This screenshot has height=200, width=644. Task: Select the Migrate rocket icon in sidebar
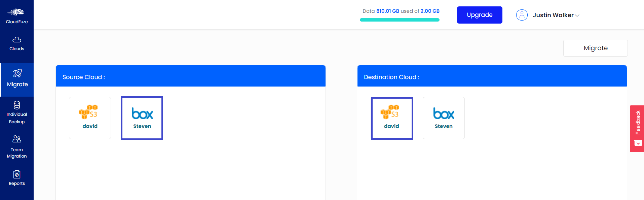(x=17, y=73)
